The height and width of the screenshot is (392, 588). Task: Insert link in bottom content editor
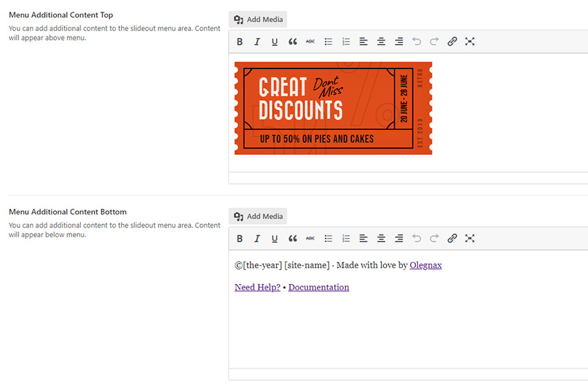point(452,239)
